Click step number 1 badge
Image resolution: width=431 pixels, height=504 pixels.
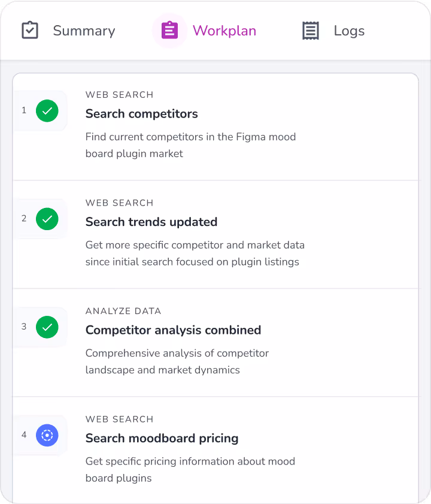pos(24,111)
